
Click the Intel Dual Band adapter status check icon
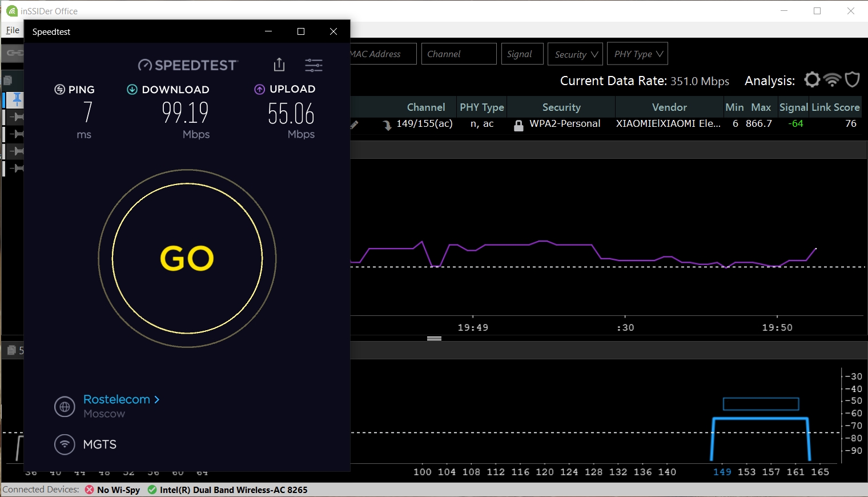pos(152,490)
